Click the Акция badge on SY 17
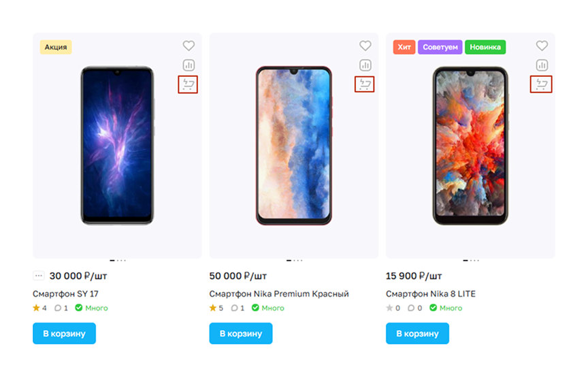 click(x=56, y=47)
